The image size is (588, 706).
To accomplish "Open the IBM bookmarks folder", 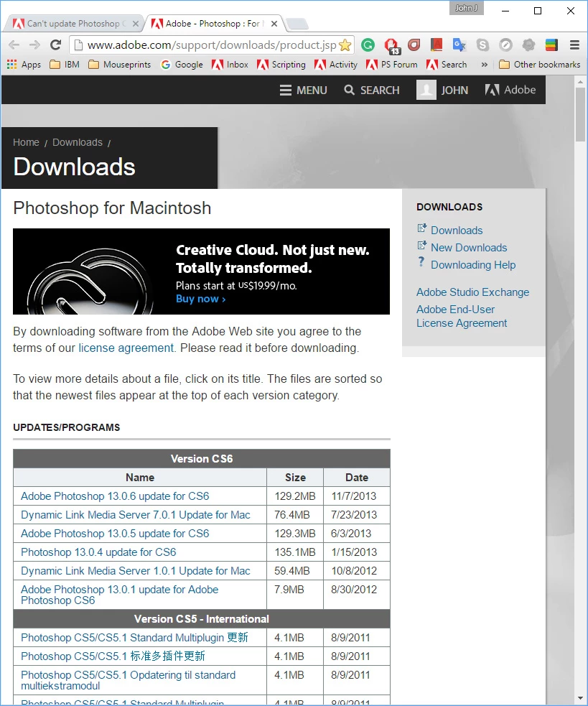I will [x=65, y=65].
